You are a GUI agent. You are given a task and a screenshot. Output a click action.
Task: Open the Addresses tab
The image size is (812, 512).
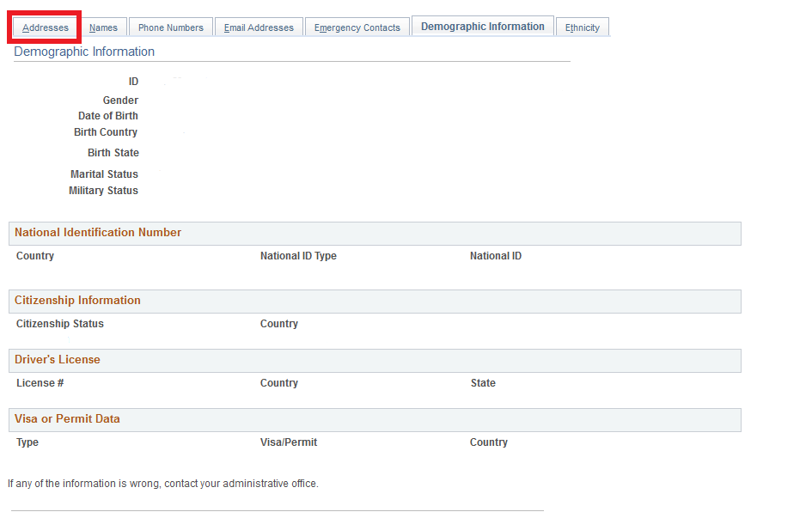click(46, 27)
